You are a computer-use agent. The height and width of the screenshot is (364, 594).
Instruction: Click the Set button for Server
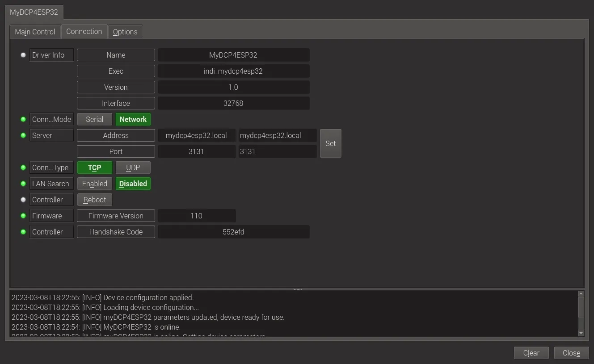point(331,143)
